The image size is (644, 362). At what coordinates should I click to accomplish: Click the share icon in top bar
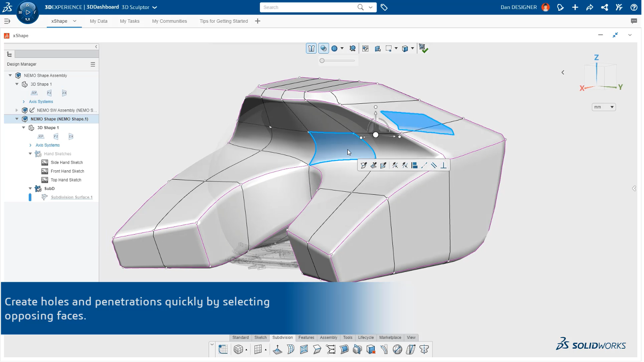(605, 7)
